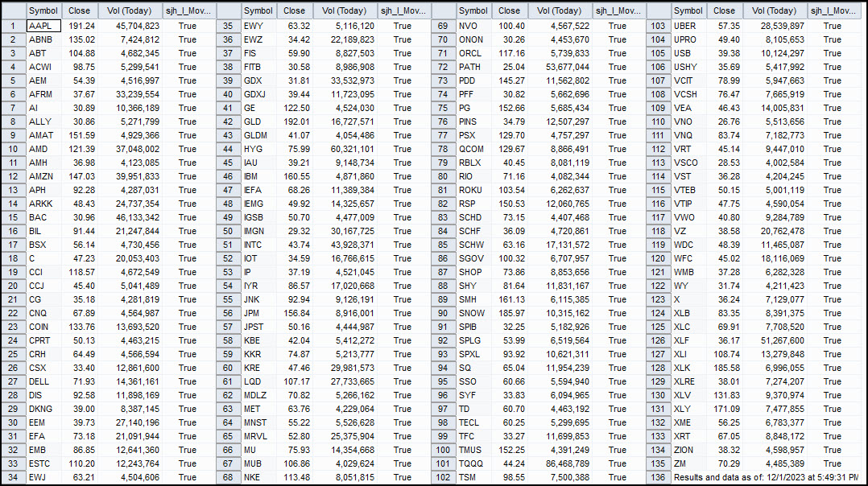The height and width of the screenshot is (486, 868).
Task: Click the ABNB symbol cell
Action: pyautogui.click(x=43, y=39)
